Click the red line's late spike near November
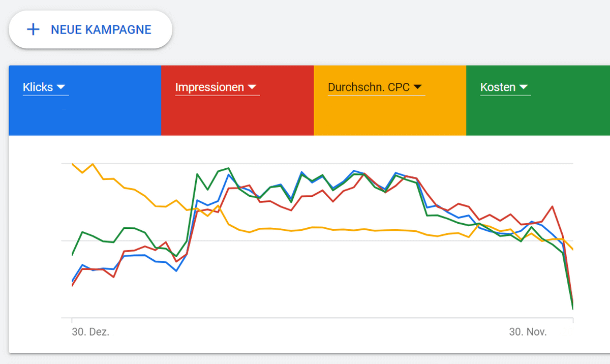Image resolution: width=610 pixels, height=364 pixels. pos(552,206)
